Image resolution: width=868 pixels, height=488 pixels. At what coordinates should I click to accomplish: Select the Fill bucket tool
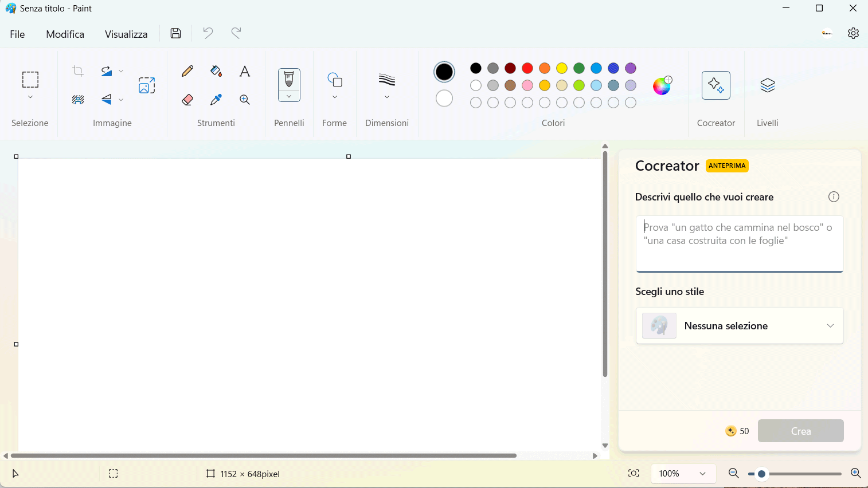pos(216,71)
